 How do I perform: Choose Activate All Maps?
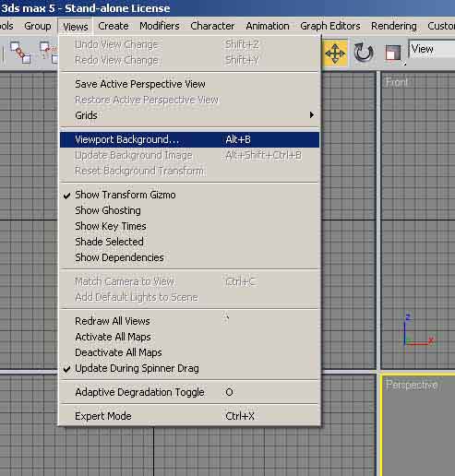pos(190,337)
